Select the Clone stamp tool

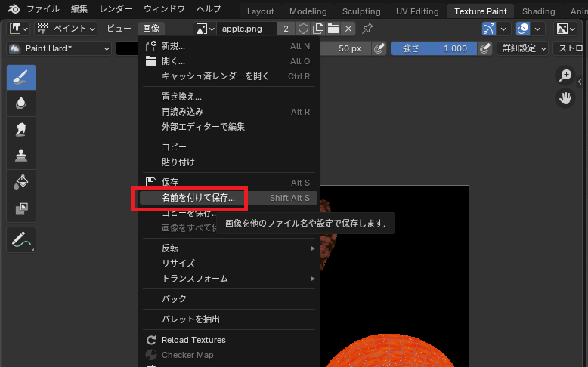(21, 156)
